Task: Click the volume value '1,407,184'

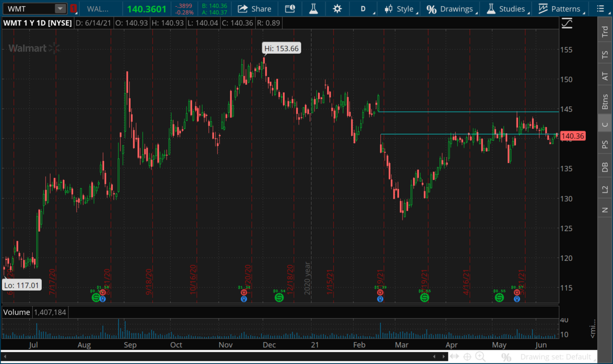Action: pos(50,311)
